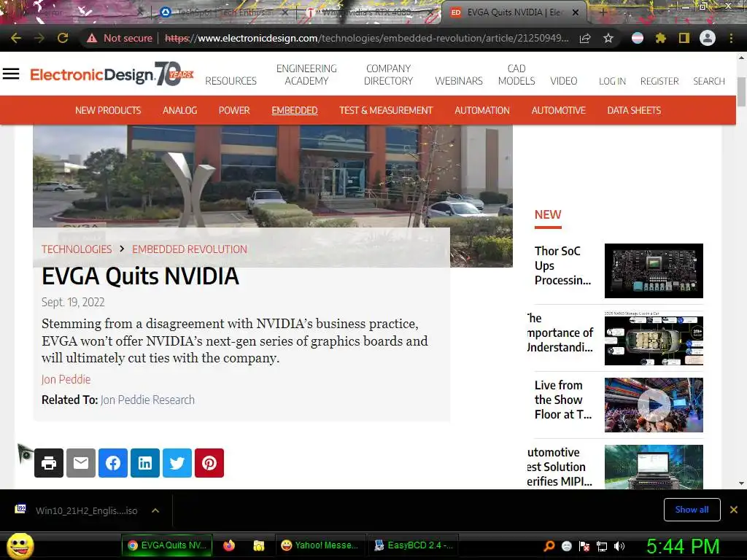The height and width of the screenshot is (560, 747).
Task: Go back to the previous page
Action: pyautogui.click(x=16, y=38)
